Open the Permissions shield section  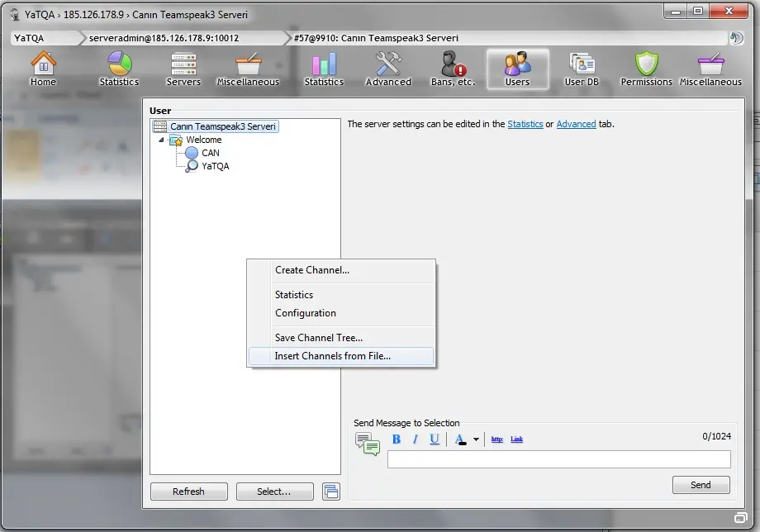[x=647, y=69]
